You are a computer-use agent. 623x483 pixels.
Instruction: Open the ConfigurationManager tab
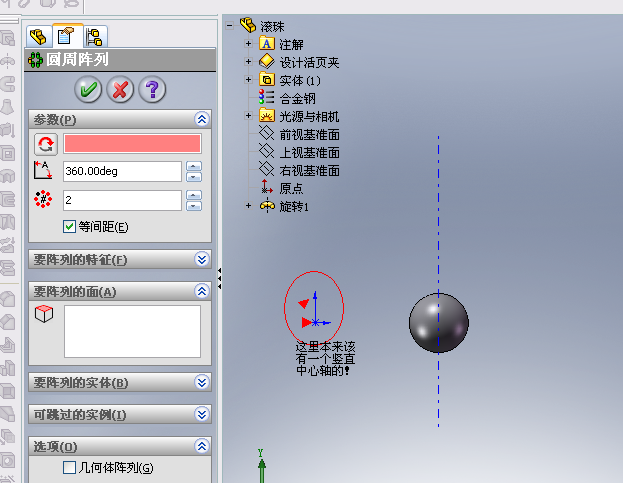[x=95, y=37]
